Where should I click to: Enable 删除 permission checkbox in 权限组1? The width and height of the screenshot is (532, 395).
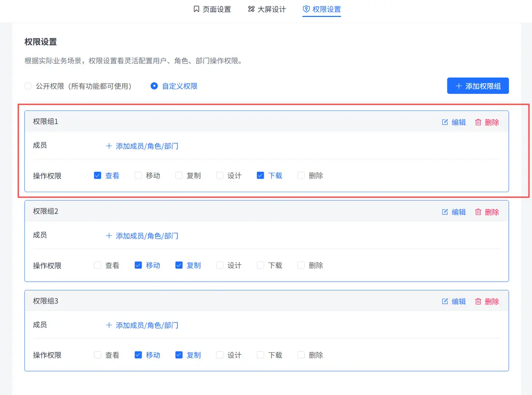coord(301,175)
